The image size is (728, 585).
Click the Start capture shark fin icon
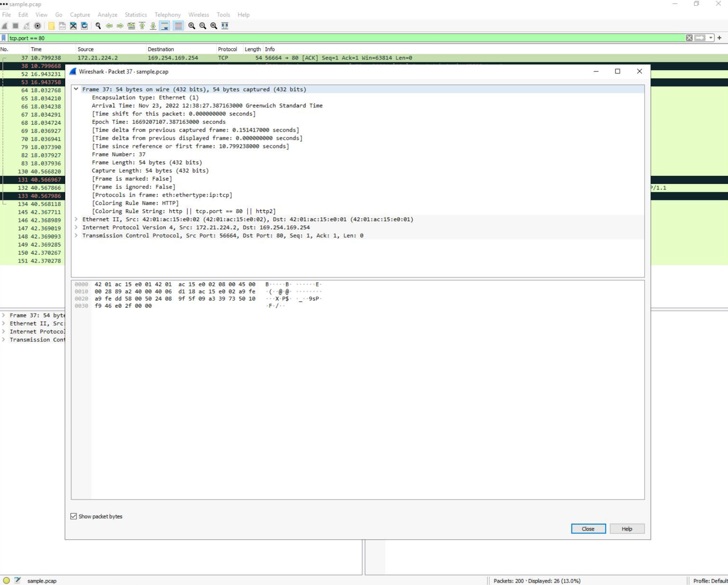click(x=5, y=26)
